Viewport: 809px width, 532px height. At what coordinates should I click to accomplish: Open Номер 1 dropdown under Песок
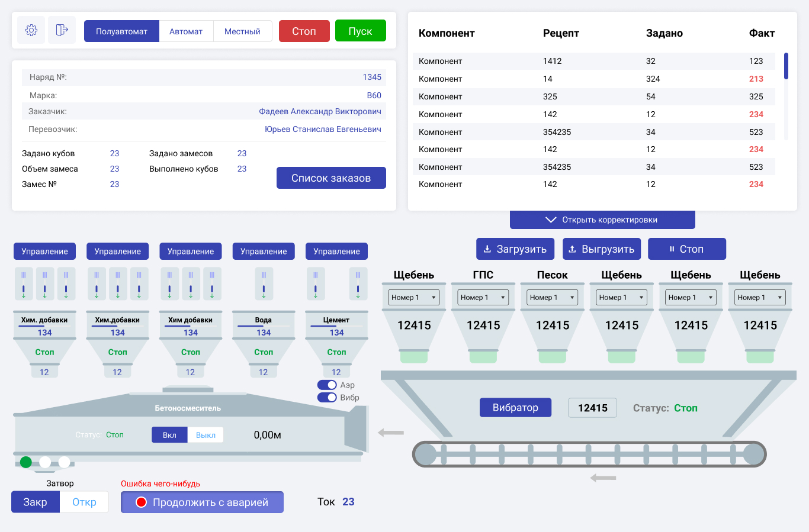point(553,298)
